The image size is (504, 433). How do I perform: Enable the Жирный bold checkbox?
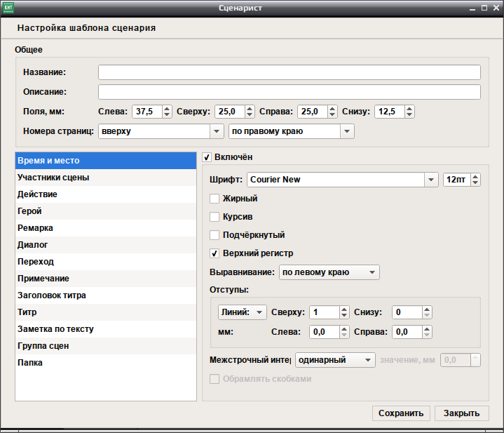point(214,199)
